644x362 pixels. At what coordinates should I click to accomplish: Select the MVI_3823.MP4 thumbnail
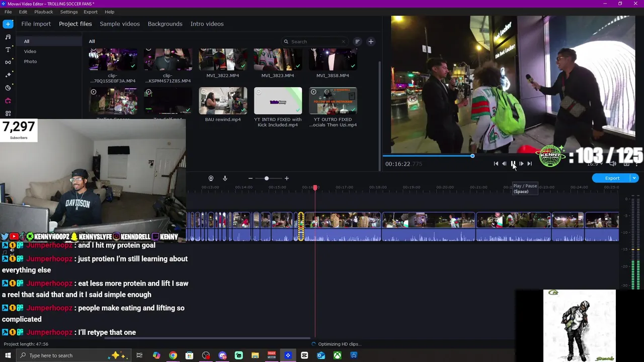278,60
